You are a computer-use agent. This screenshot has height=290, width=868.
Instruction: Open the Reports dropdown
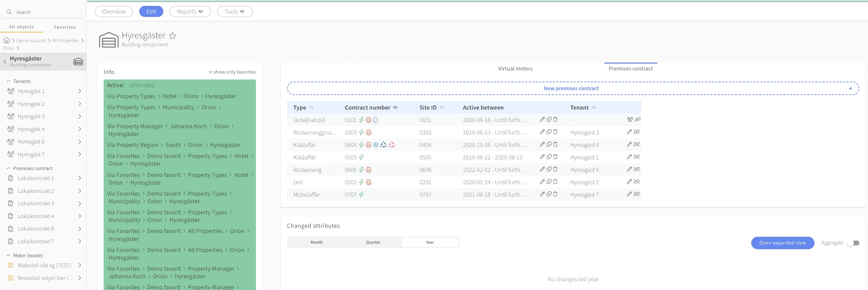tap(190, 11)
